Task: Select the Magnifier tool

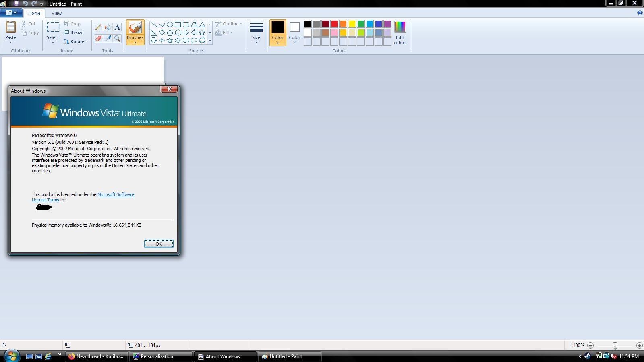Action: (x=117, y=39)
